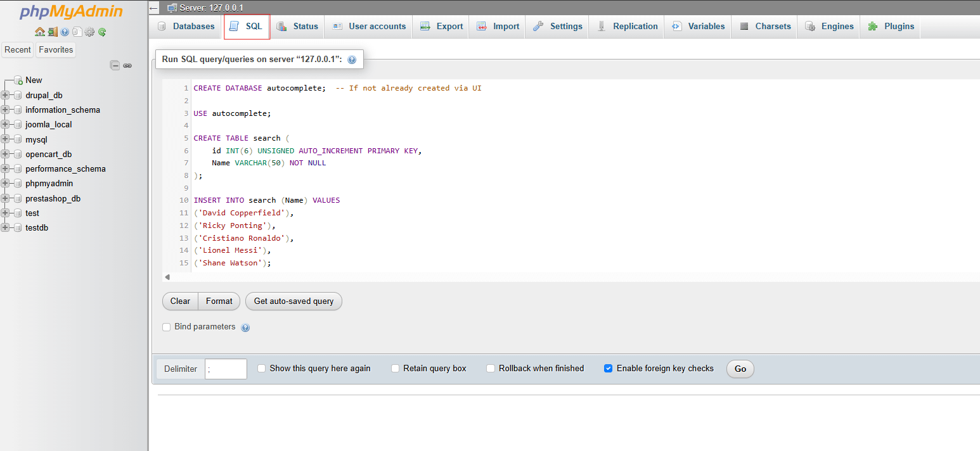Image resolution: width=980 pixels, height=451 pixels.
Task: Open phpMyAdmin documentation via question mark icon
Action: tap(65, 32)
